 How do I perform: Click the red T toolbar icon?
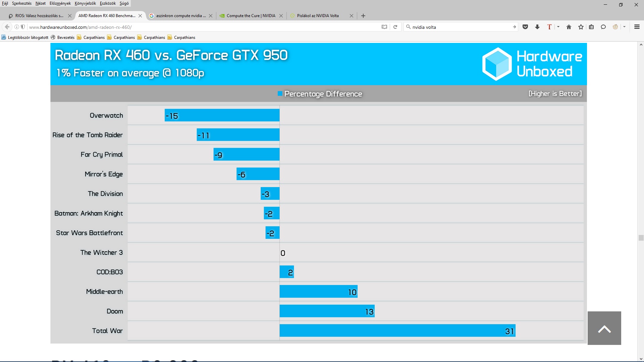549,27
